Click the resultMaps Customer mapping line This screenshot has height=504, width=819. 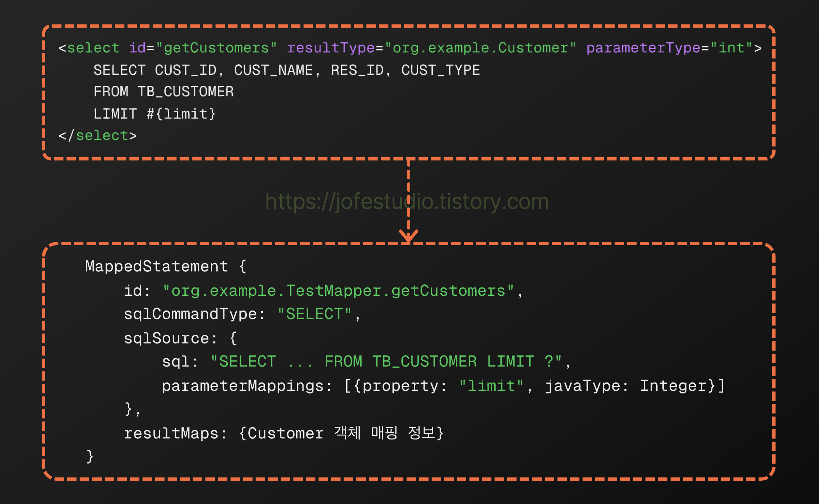(284, 433)
